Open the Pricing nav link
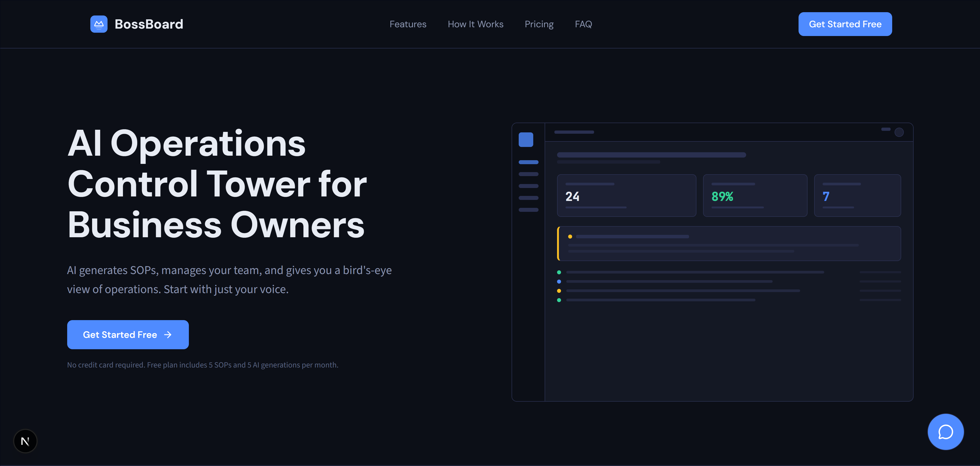 pyautogui.click(x=539, y=24)
